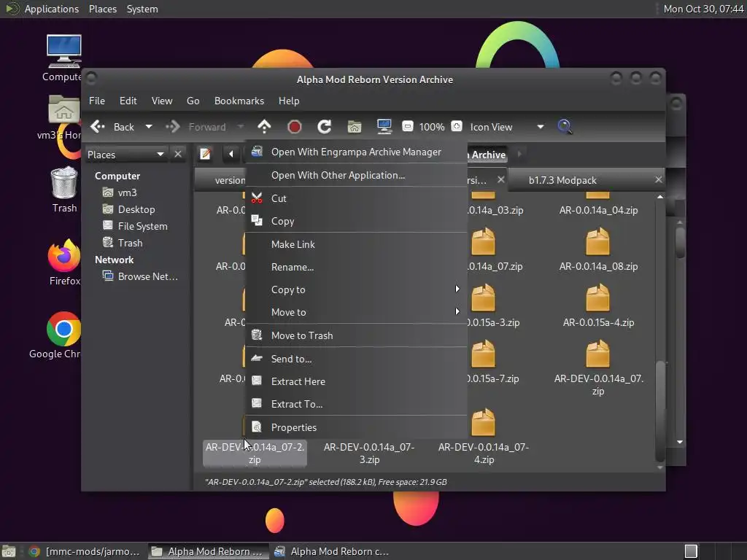Open the System menu in top panel
The height and width of the screenshot is (560, 747).
[142, 9]
